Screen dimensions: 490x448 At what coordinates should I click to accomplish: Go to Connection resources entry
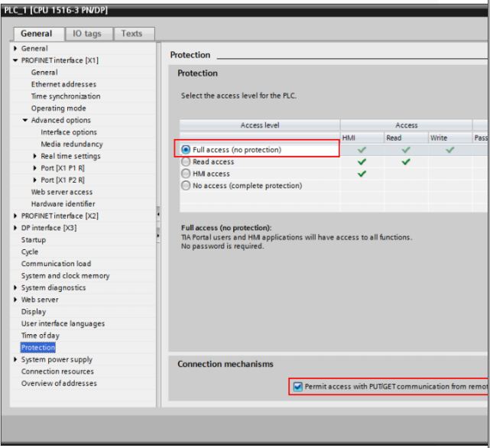[57, 372]
